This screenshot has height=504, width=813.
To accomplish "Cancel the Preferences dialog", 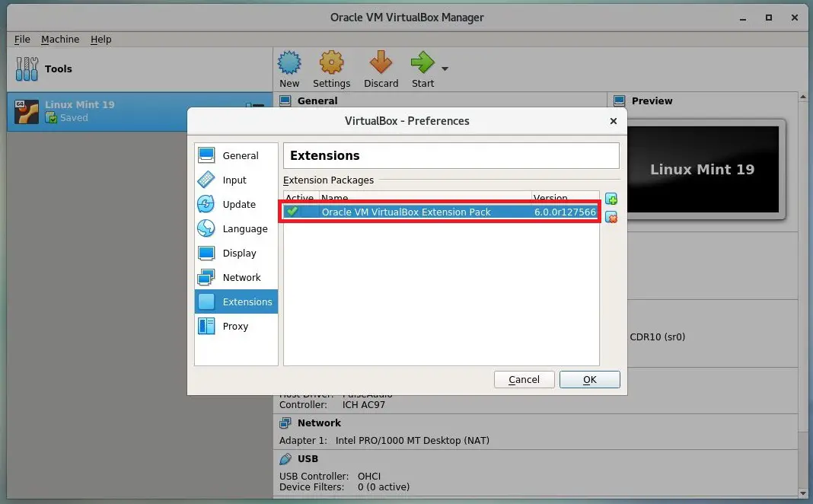I will (x=524, y=379).
